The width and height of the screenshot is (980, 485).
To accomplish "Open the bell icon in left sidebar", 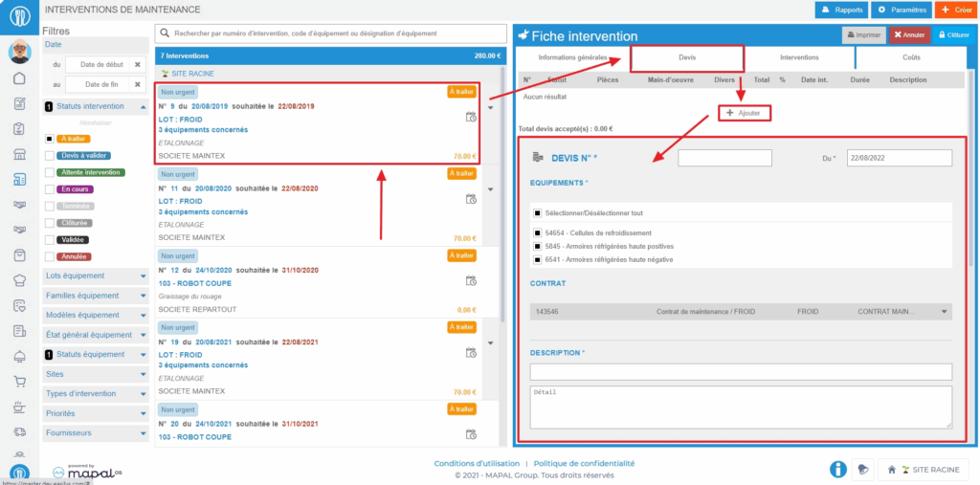I will (x=19, y=356).
